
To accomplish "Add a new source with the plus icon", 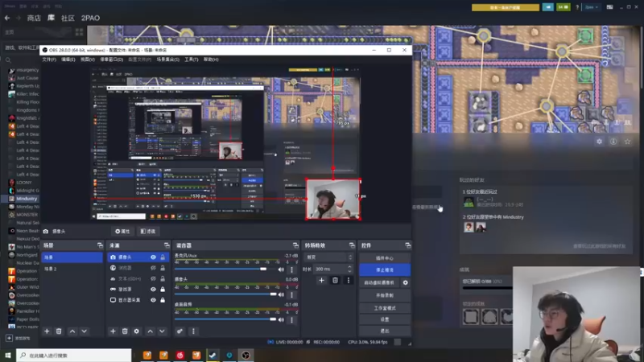I will [113, 331].
